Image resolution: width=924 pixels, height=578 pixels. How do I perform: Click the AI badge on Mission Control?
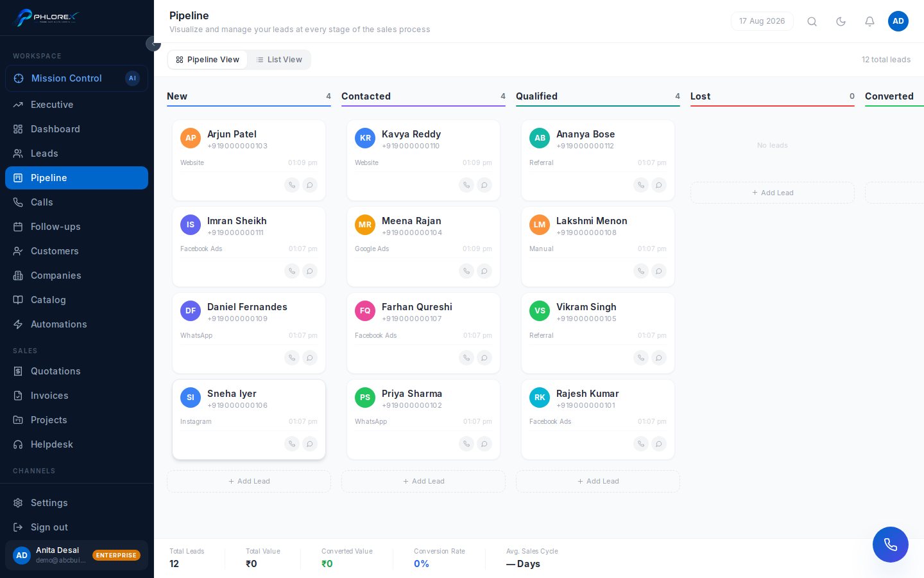point(132,78)
